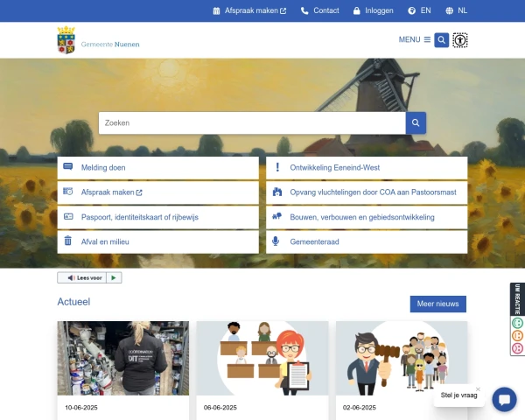The width and height of the screenshot is (525, 420).
Task: Open the blue chat bubble button
Action: 504,399
